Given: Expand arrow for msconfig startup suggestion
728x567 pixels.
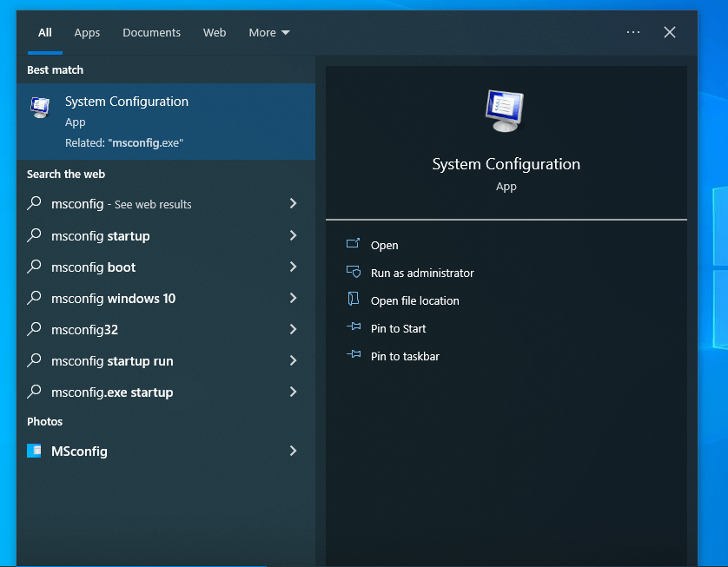Looking at the screenshot, I should tap(293, 236).
